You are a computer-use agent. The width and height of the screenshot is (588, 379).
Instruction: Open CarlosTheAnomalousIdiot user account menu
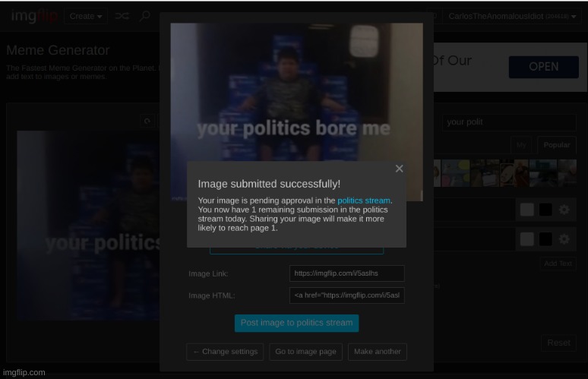tap(511, 16)
